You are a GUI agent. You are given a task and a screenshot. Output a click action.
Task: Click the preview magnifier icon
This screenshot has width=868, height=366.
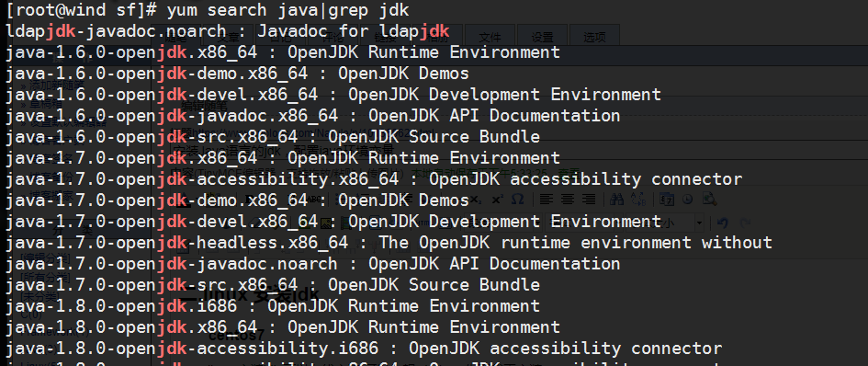click(x=710, y=199)
